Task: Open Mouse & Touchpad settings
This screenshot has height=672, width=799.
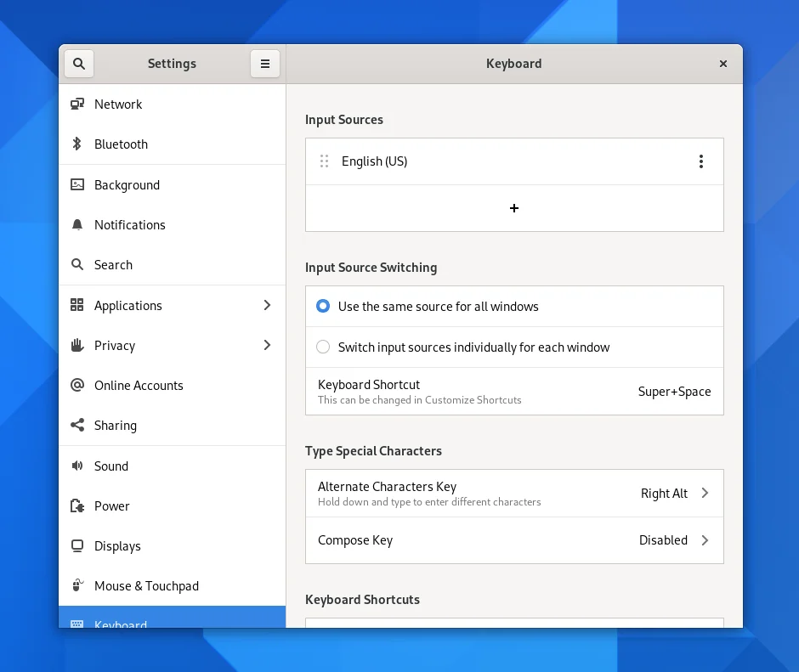Action: point(146,586)
